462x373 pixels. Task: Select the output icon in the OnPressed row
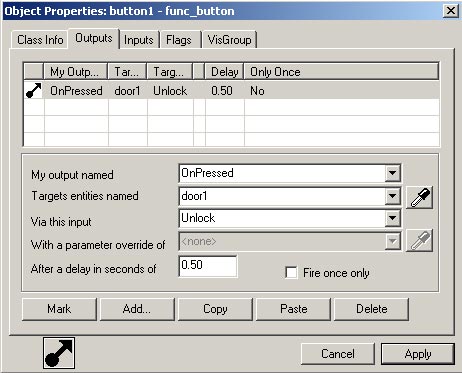pyautogui.click(x=34, y=90)
